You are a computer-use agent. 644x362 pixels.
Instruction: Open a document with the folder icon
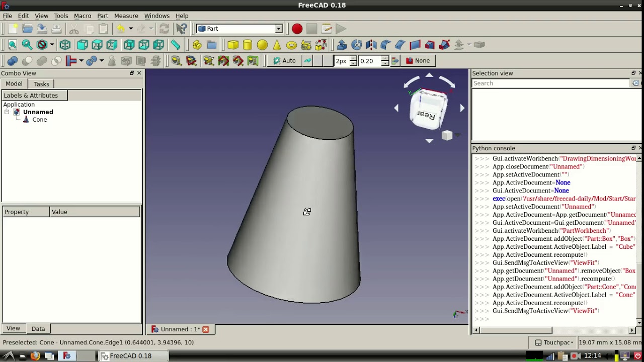[28, 29]
